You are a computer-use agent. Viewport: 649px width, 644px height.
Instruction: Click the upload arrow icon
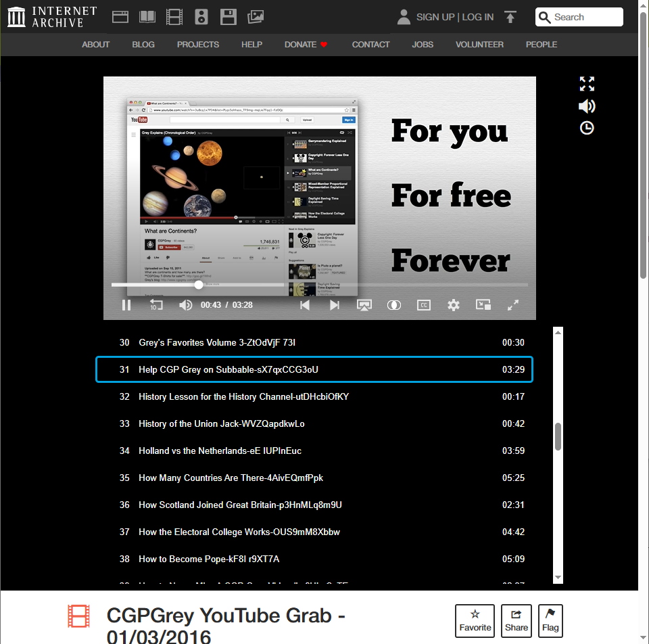click(510, 17)
